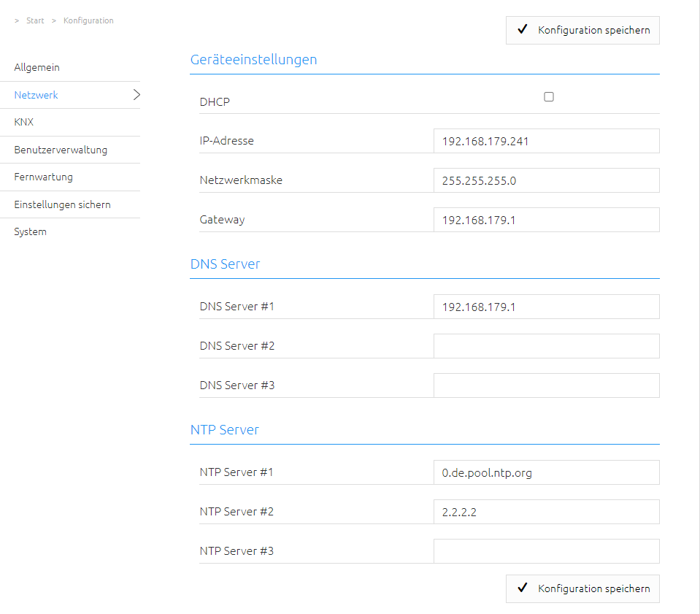The height and width of the screenshot is (614, 700).
Task: Click the top Konfiguration speichern button
Action: pyautogui.click(x=582, y=31)
